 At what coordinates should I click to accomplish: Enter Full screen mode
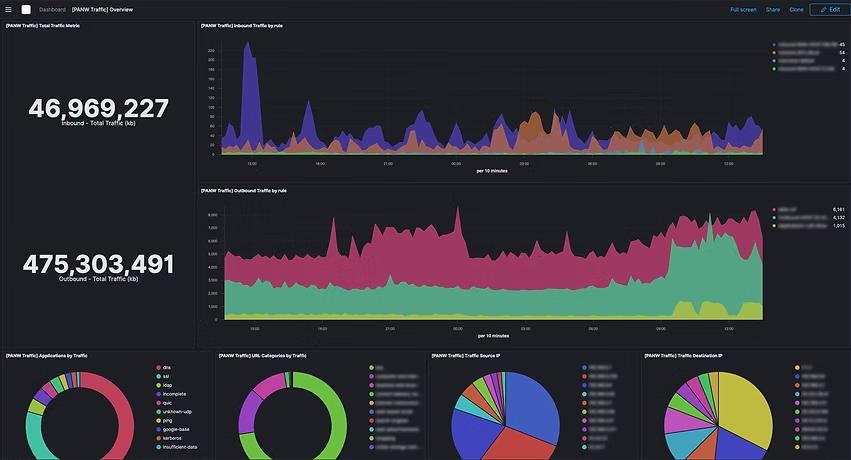(743, 9)
